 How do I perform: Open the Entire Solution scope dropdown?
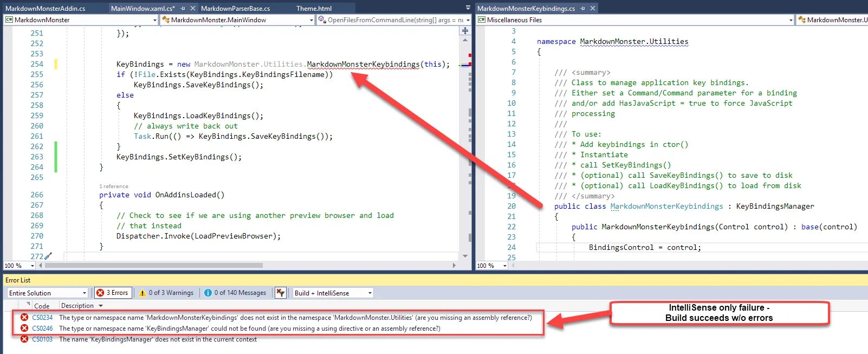(x=48, y=293)
